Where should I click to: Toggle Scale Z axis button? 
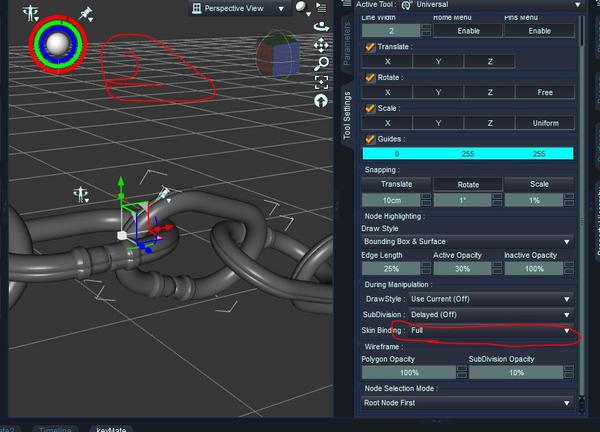coord(489,123)
